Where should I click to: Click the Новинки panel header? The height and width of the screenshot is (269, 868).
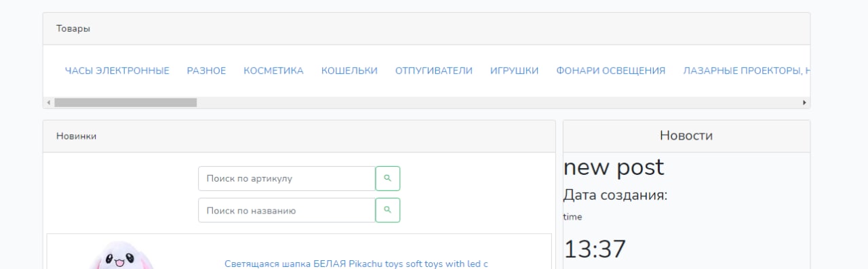pos(299,136)
